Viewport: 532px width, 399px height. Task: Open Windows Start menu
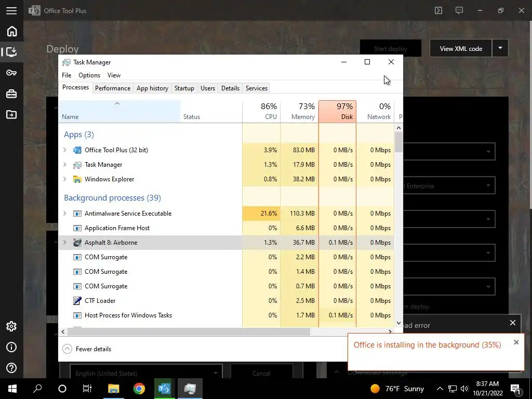(12, 389)
